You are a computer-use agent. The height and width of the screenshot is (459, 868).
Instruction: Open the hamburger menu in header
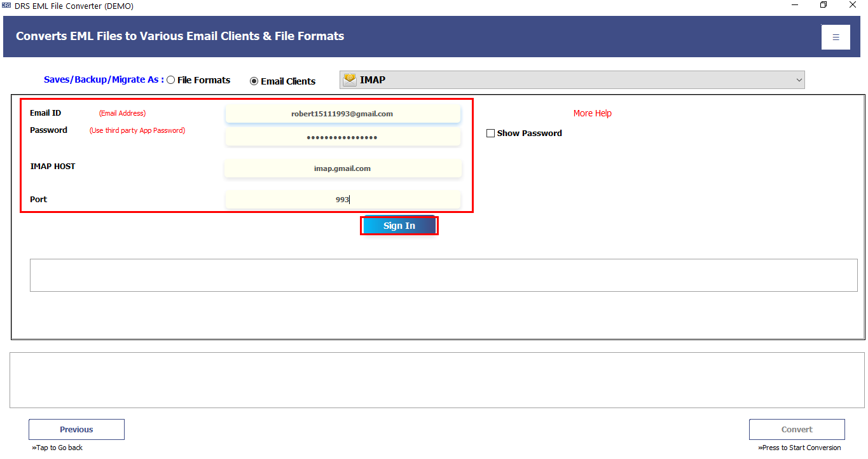pyautogui.click(x=836, y=38)
